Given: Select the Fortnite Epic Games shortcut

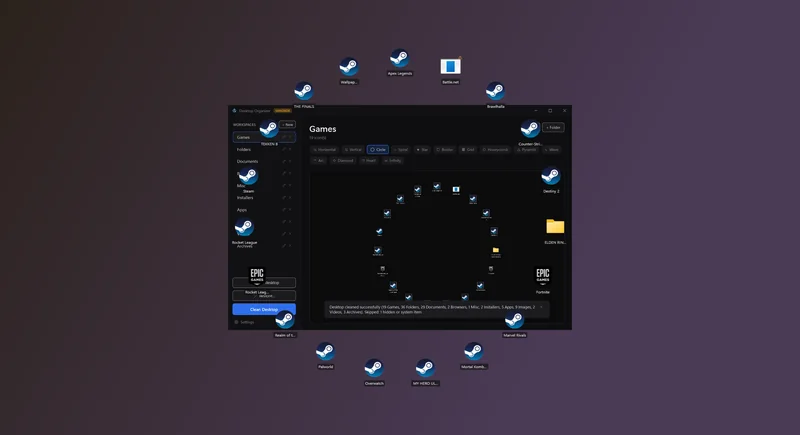Looking at the screenshot, I should 543,276.
